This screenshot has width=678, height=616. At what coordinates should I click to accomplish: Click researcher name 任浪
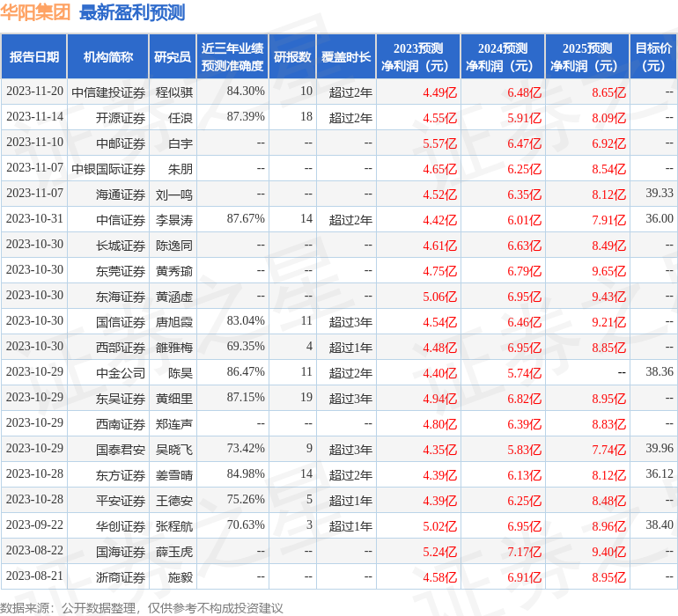(180, 118)
